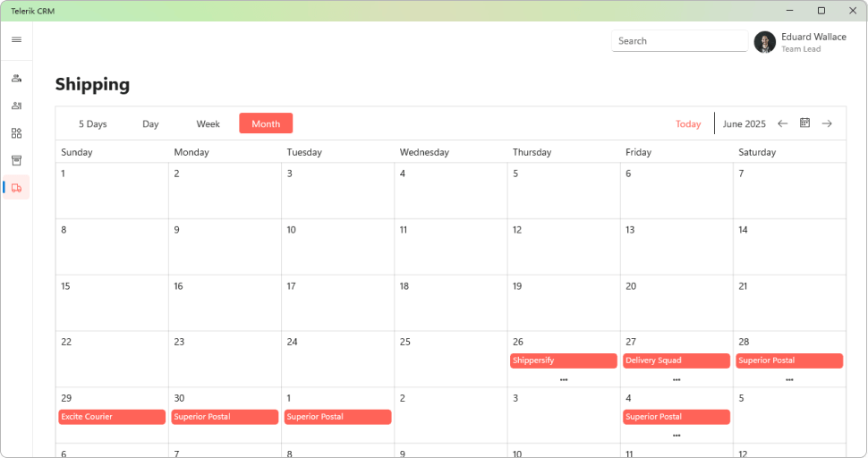868x458 pixels.
Task: Switch to the Week view
Action: (208, 124)
